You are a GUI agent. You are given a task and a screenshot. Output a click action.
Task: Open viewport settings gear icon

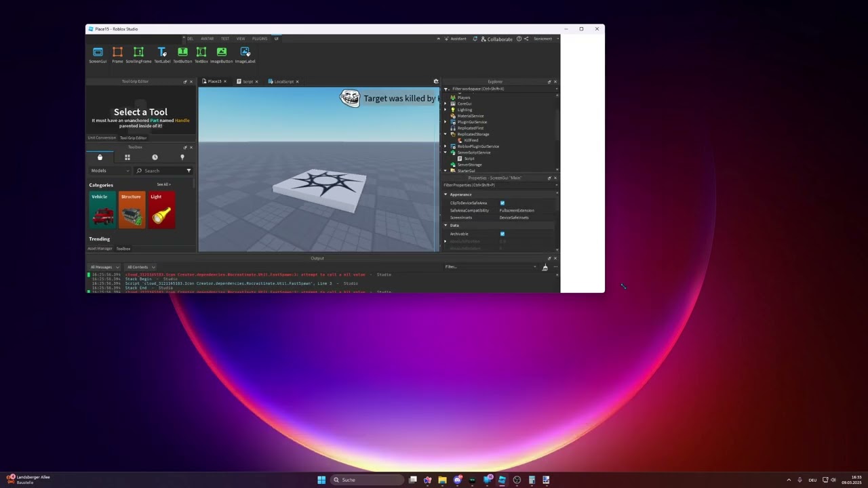click(436, 81)
